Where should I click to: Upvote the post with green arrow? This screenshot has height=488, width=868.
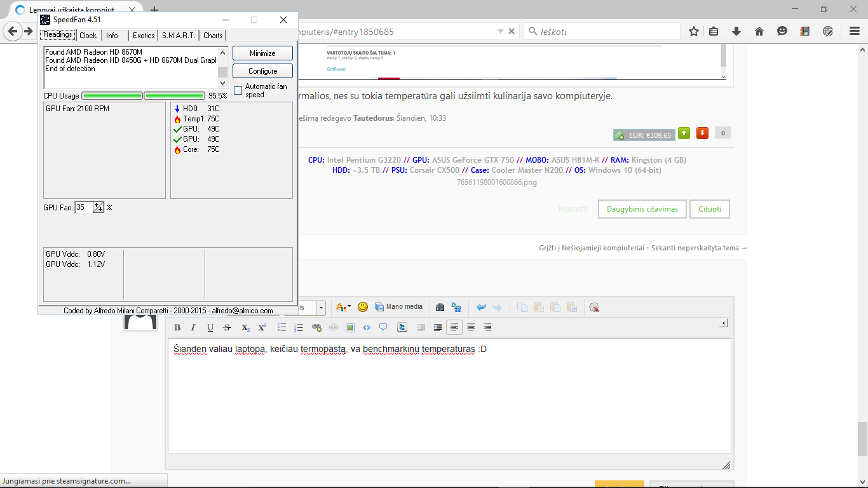coord(684,133)
